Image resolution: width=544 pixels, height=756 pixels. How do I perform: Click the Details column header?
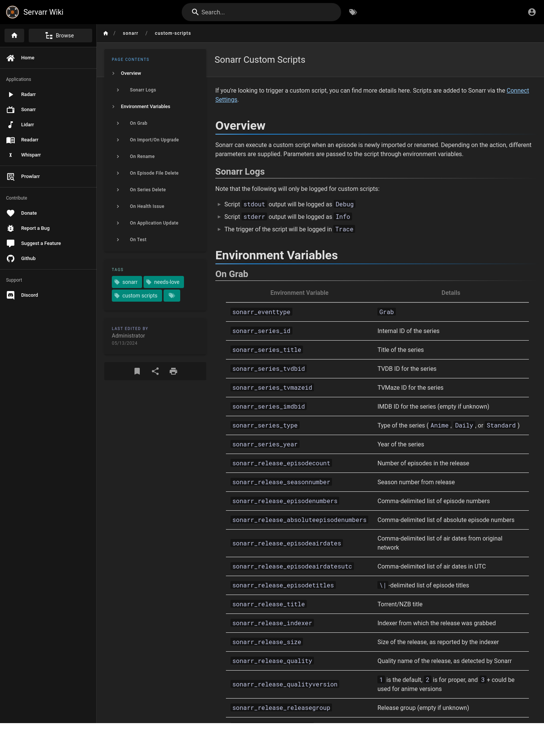click(451, 293)
